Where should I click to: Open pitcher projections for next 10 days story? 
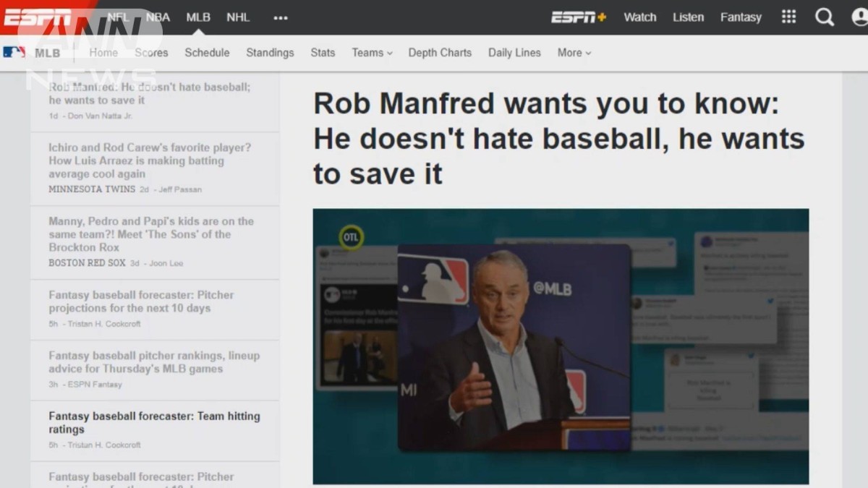click(x=141, y=301)
